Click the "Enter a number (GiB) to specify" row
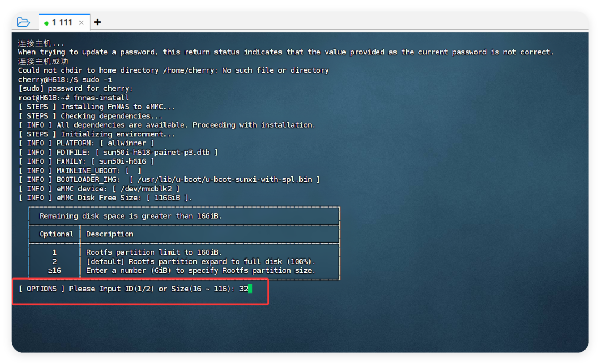Viewport: 600px width, 364px height. pos(201,271)
